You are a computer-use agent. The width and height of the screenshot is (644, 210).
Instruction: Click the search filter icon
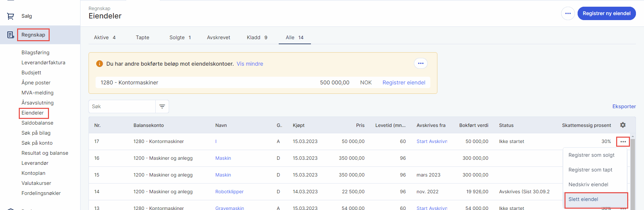click(162, 107)
